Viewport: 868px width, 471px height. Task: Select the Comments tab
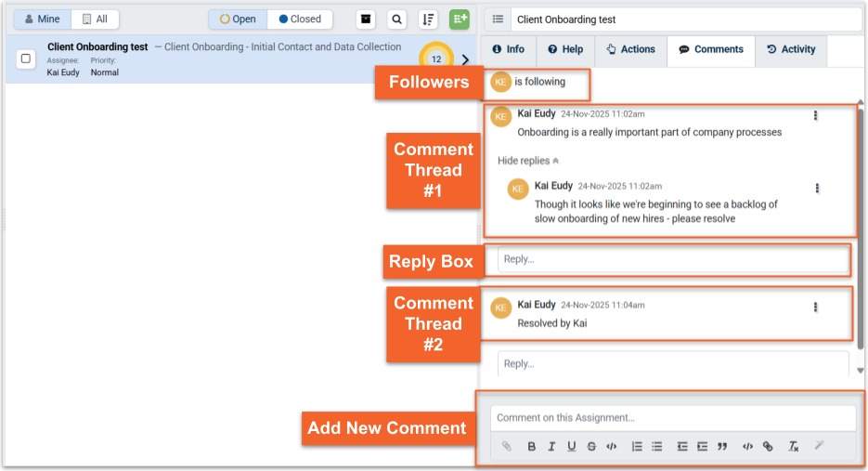click(x=711, y=49)
